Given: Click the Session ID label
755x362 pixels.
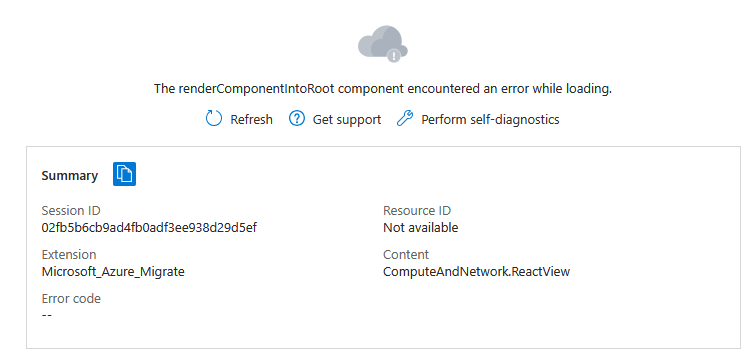Looking at the screenshot, I should click(71, 211).
